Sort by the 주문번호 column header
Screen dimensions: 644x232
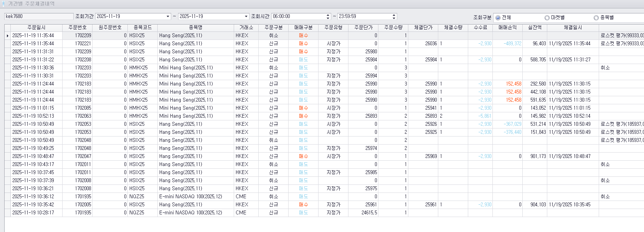click(78, 28)
